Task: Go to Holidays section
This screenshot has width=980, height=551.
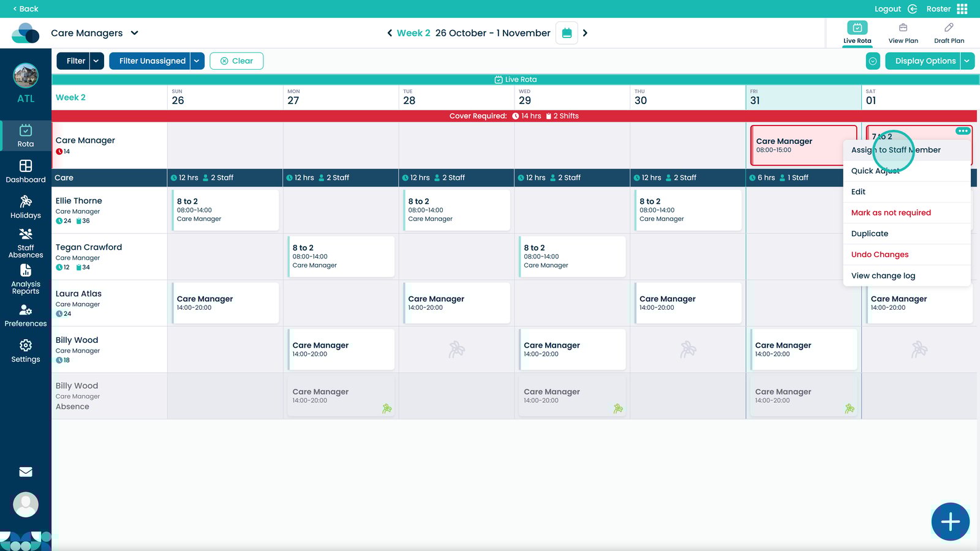Action: (x=26, y=207)
